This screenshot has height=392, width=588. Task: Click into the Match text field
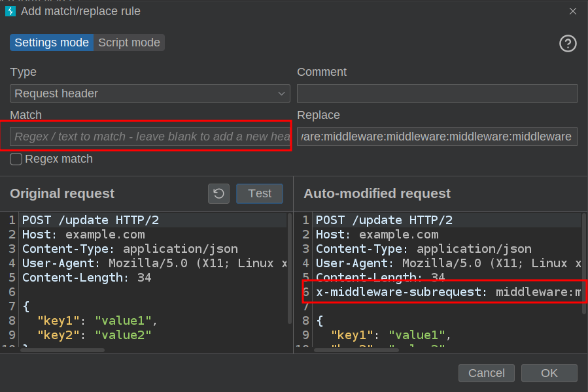150,137
